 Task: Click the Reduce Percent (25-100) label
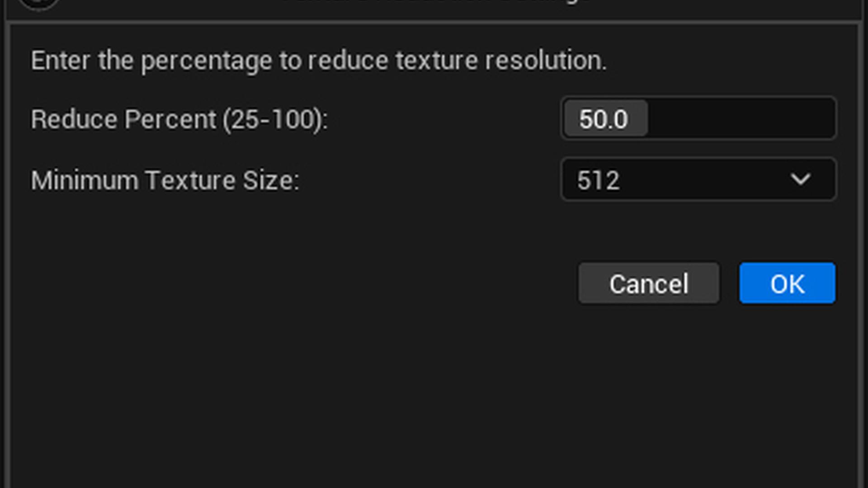(179, 118)
